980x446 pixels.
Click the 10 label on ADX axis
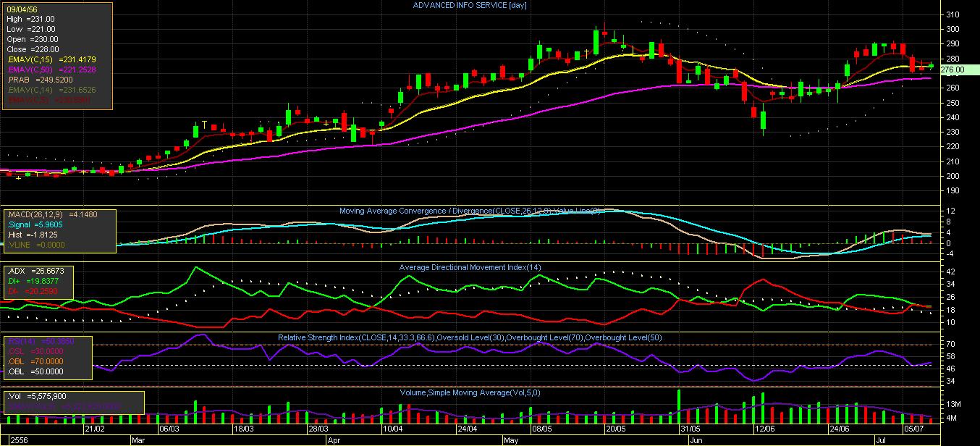[x=951, y=322]
